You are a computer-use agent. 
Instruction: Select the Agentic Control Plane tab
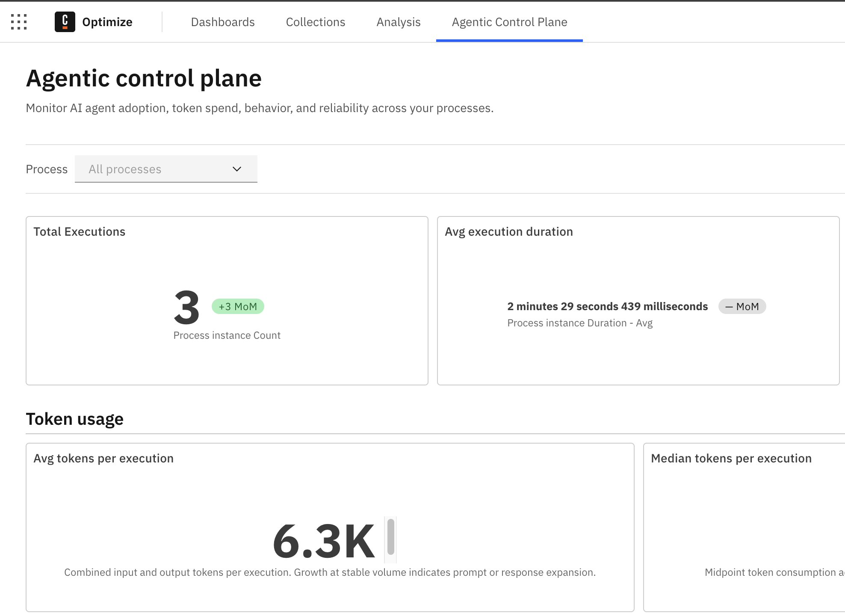(509, 22)
